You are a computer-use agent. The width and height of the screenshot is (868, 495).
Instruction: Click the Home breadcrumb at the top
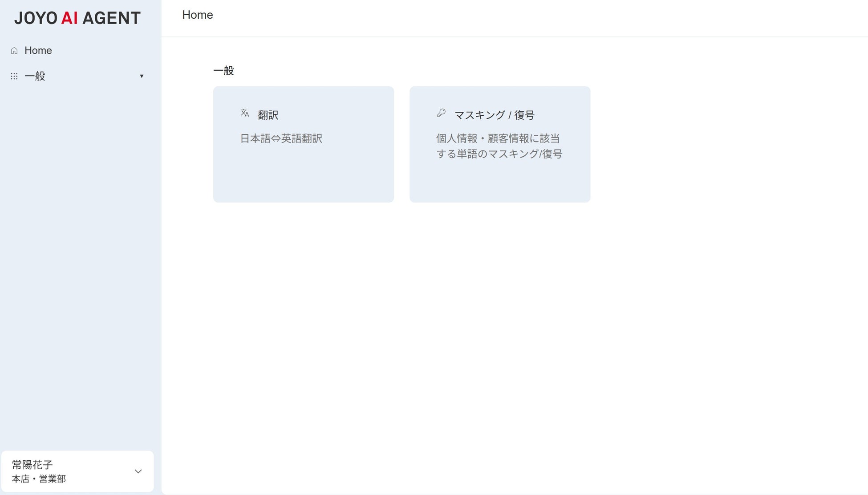coord(197,15)
